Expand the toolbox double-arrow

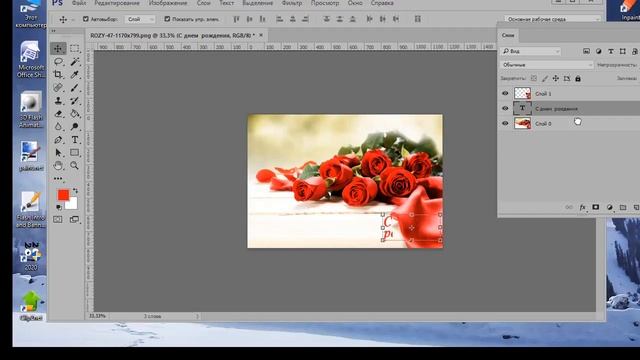53,31
